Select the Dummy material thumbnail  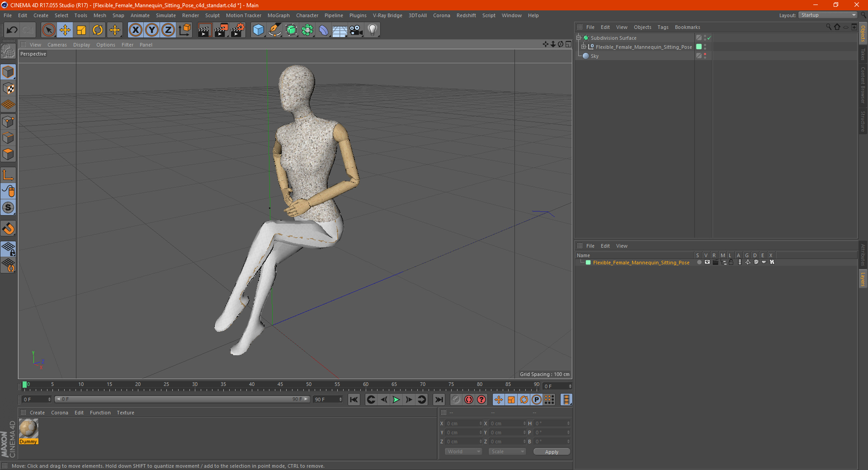pyautogui.click(x=28, y=428)
